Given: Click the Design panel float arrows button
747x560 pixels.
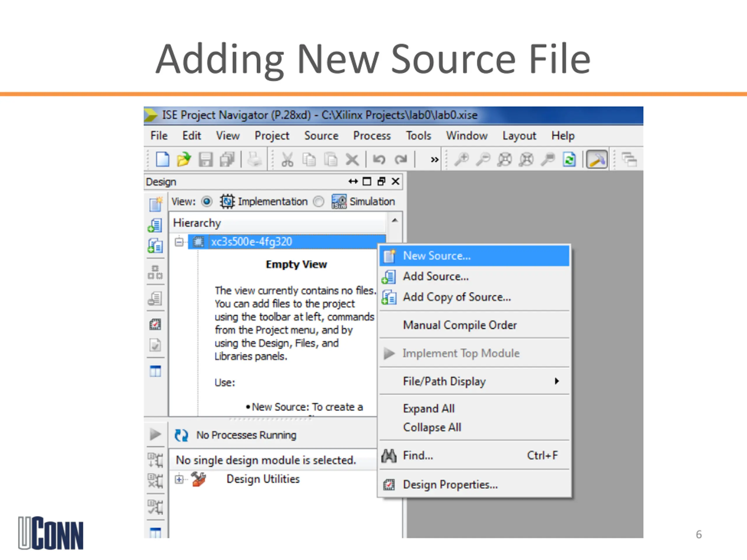Looking at the screenshot, I should pyautogui.click(x=353, y=182).
